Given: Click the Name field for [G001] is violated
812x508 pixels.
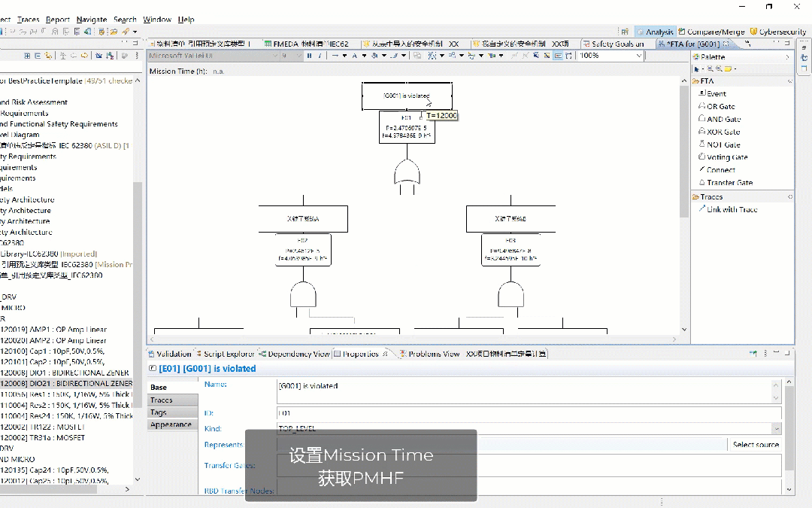Looking at the screenshot, I should tap(524, 391).
